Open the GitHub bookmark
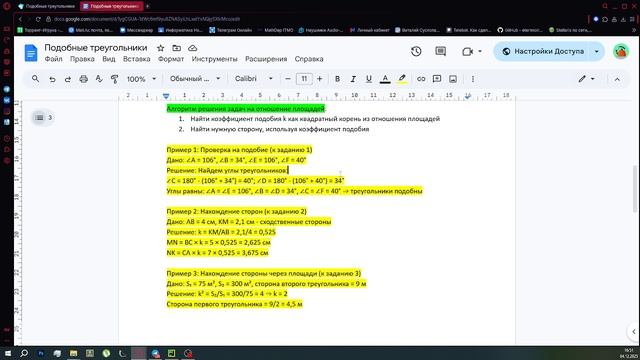 tap(520, 30)
